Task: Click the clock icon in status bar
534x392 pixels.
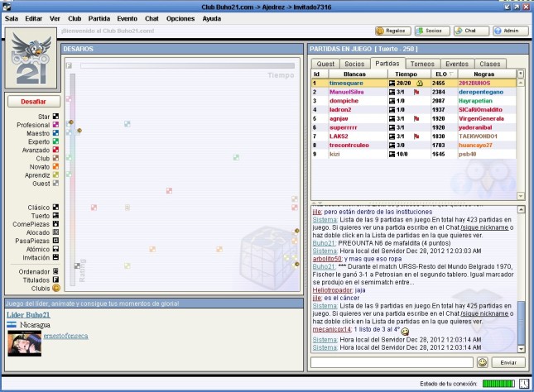Action: (x=523, y=384)
